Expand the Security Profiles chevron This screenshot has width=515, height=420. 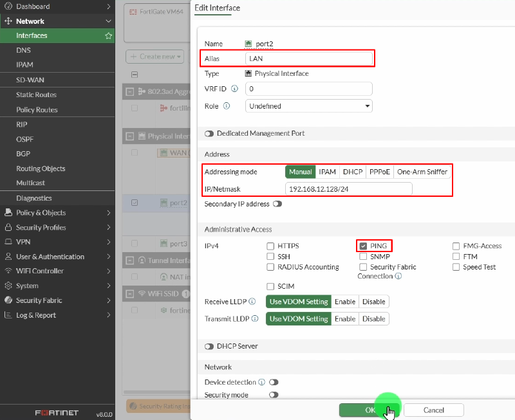tap(108, 227)
